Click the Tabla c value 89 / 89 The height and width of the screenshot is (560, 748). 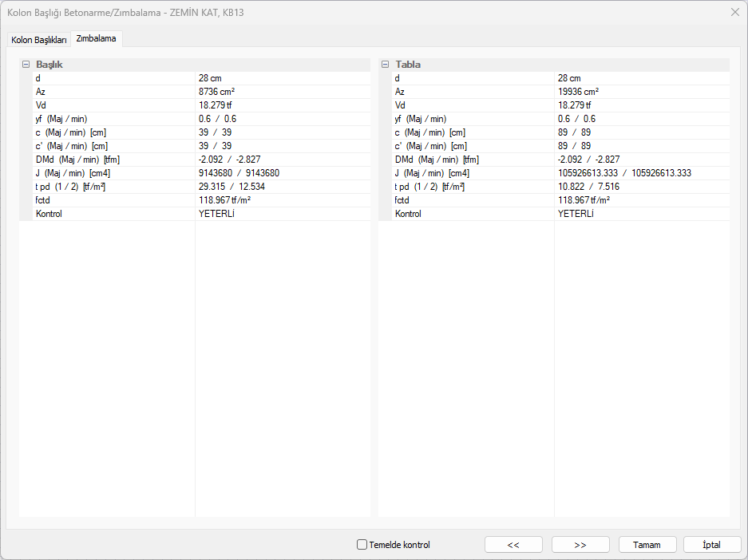574,132
